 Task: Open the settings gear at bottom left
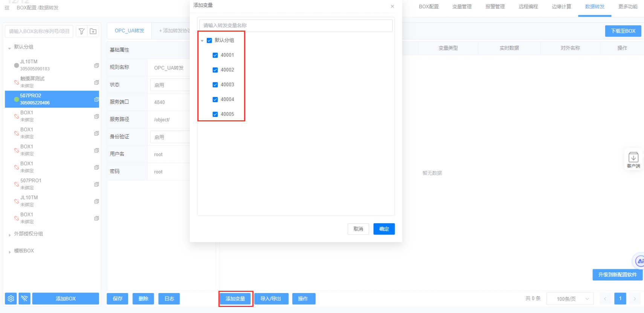pos(11,299)
